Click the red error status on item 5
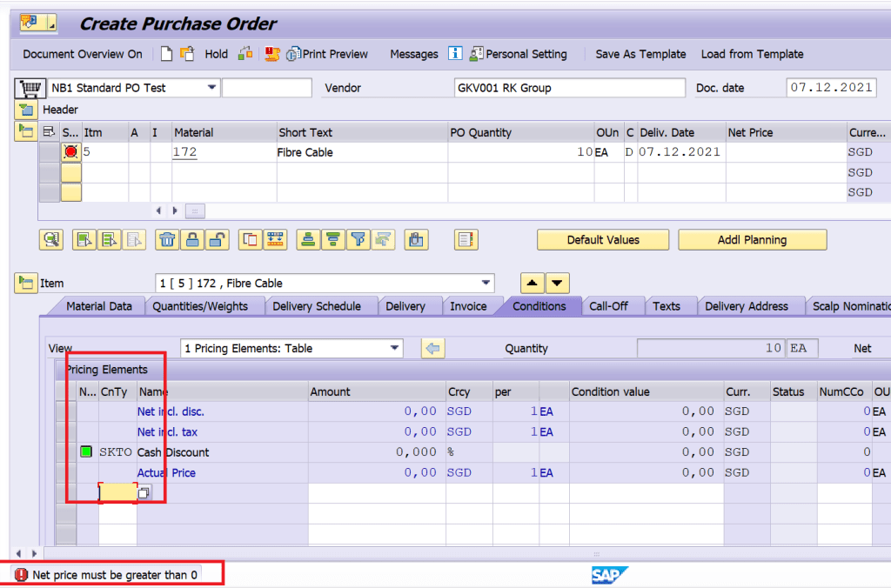 [x=70, y=152]
